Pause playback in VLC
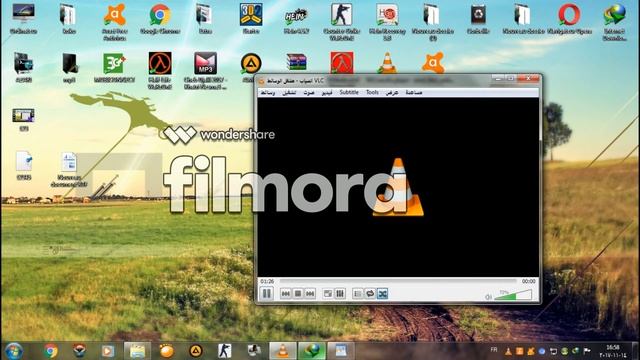640x360 pixels. [267, 293]
